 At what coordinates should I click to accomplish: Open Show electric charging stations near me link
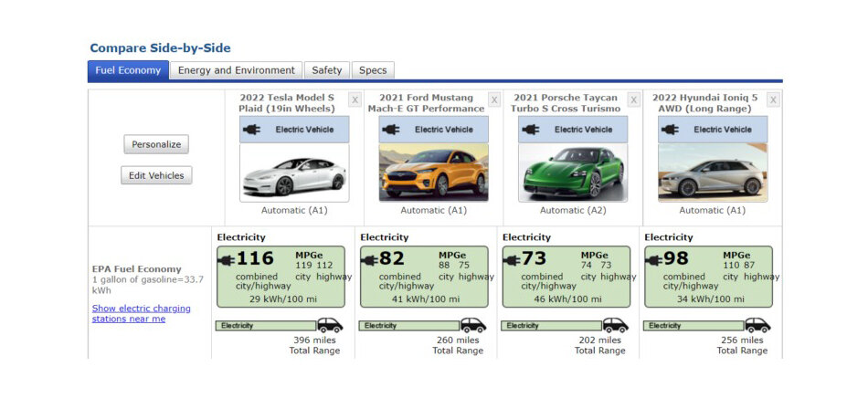(x=141, y=313)
